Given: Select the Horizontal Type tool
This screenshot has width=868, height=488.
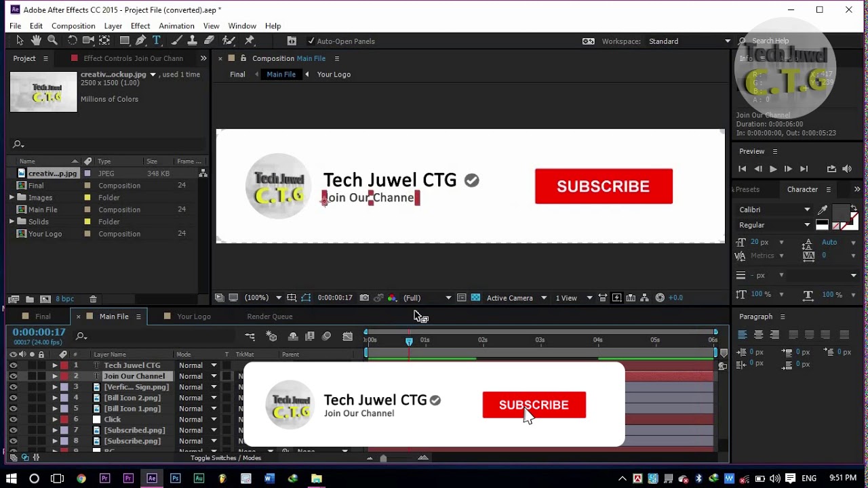Looking at the screenshot, I should [157, 41].
